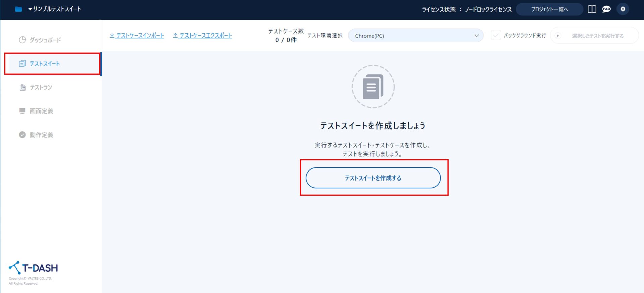Expand the サンプルテストスイート project dropdown
Screen dimensions: 644x293
click(x=54, y=9)
